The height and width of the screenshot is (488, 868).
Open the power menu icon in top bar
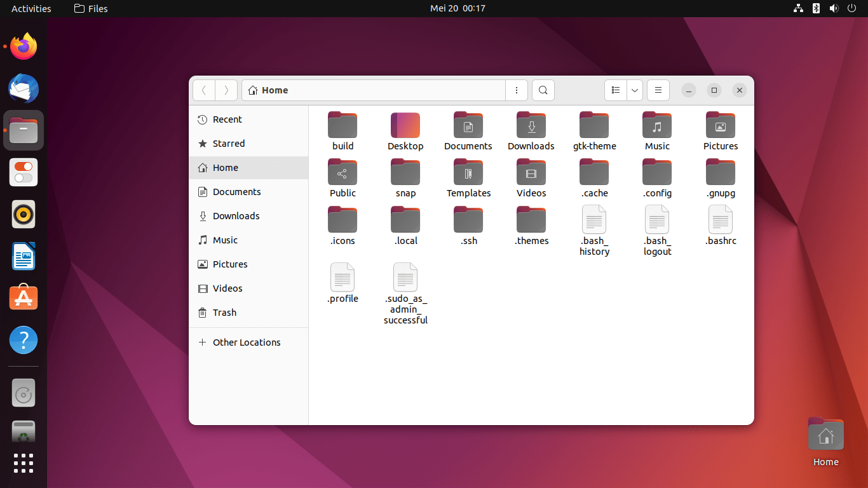pos(851,8)
